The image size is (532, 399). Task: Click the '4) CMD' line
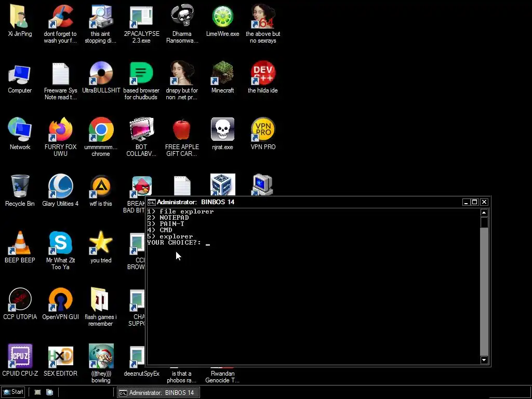point(160,230)
